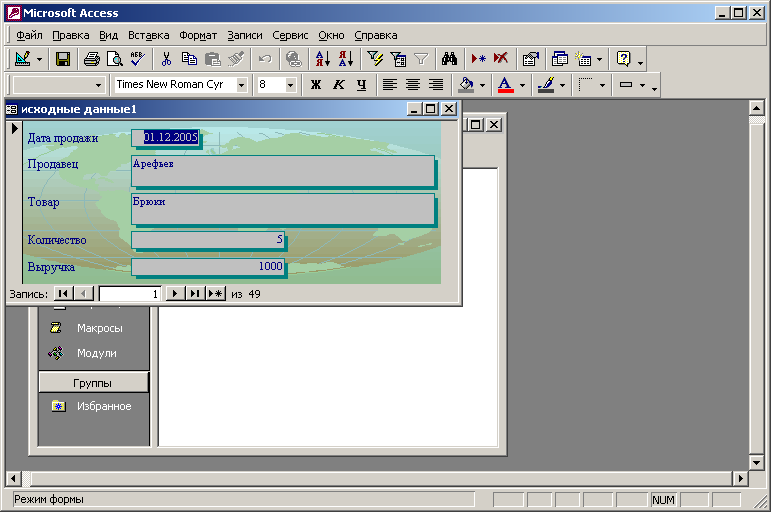The height and width of the screenshot is (512, 771).
Task: Click the View mode design icon
Action: point(23,60)
